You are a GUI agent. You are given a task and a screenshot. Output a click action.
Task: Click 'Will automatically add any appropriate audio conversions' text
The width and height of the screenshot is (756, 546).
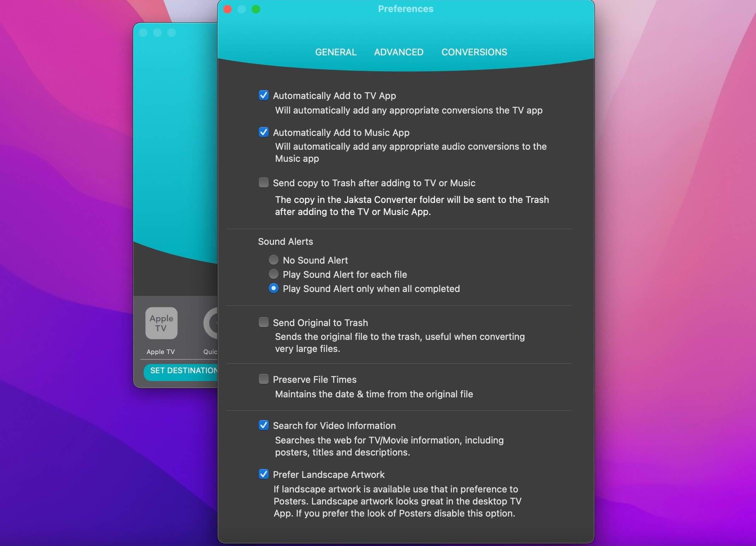click(x=411, y=153)
